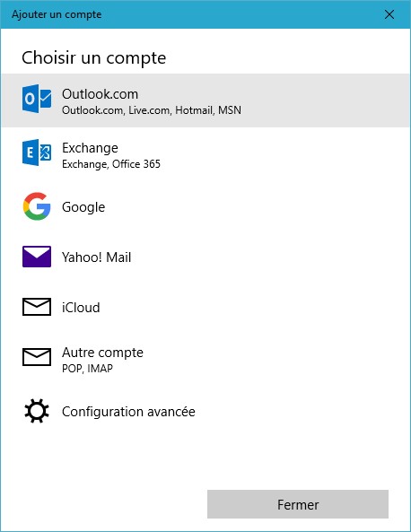Select the Outlook.com account title

pos(100,94)
